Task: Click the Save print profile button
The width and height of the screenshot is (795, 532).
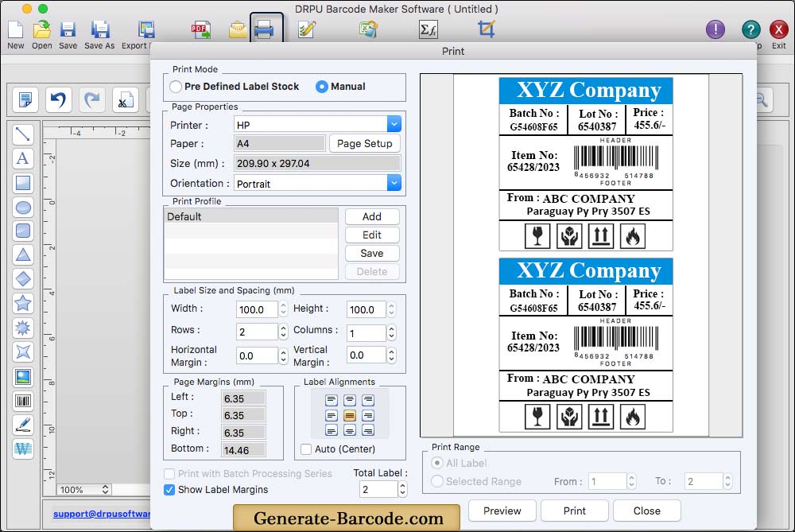Action: (x=371, y=253)
